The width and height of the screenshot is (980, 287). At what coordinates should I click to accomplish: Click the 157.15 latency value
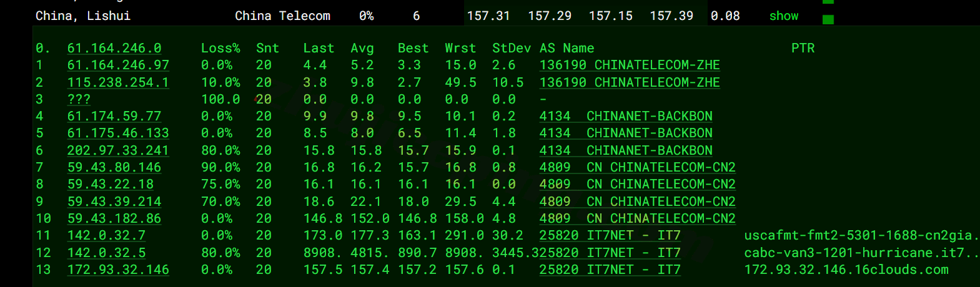coord(611,16)
